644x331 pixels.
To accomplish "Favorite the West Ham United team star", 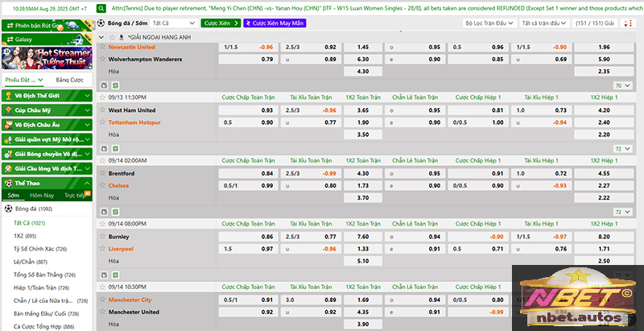I will tap(102, 110).
